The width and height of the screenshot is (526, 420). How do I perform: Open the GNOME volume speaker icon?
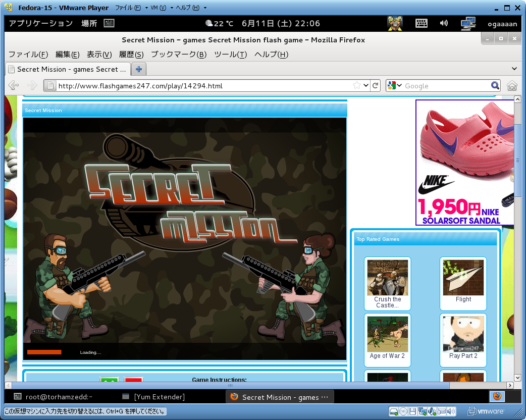pos(444,23)
